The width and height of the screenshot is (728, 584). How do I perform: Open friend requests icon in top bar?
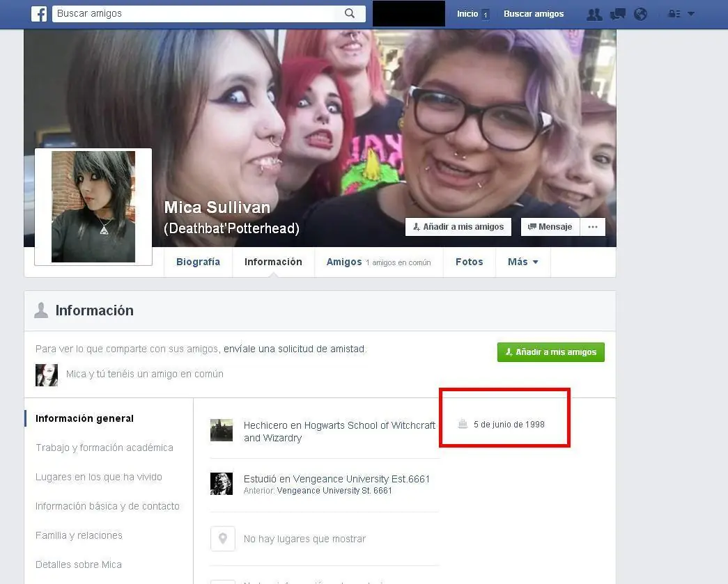(x=594, y=15)
